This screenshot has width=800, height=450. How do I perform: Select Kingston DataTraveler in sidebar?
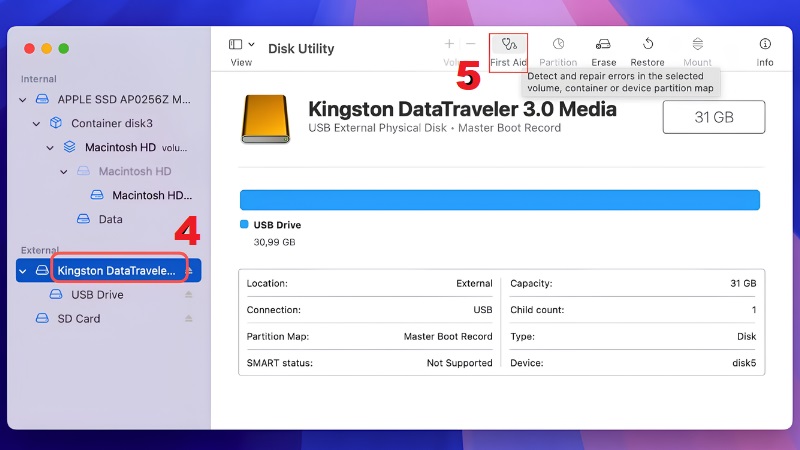116,271
